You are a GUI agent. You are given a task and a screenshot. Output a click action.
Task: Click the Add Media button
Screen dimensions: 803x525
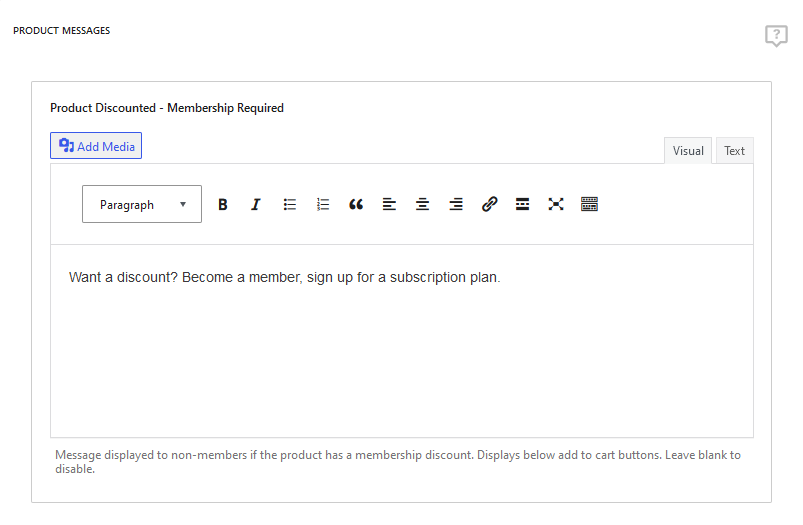(96, 146)
